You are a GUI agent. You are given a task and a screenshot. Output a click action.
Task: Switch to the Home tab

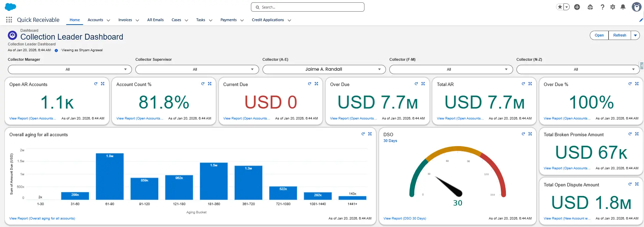pos(75,20)
